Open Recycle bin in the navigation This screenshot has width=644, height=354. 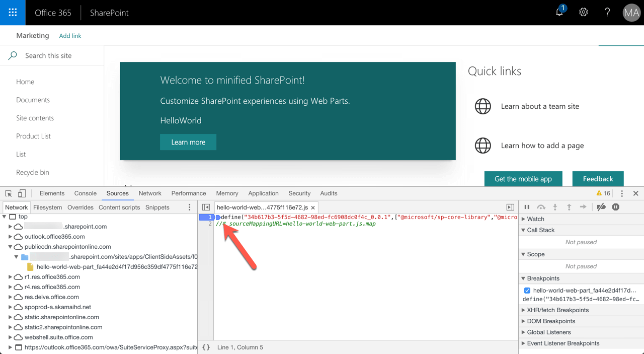(x=33, y=172)
